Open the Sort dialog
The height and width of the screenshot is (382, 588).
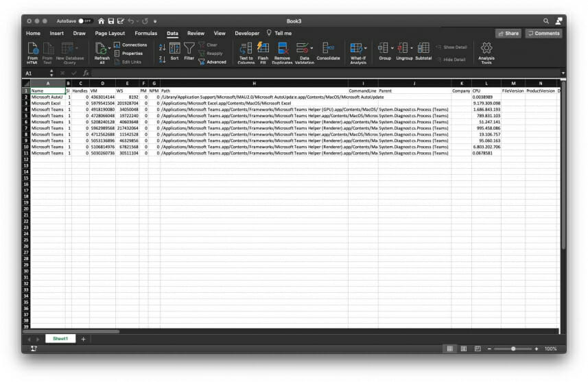coord(174,51)
